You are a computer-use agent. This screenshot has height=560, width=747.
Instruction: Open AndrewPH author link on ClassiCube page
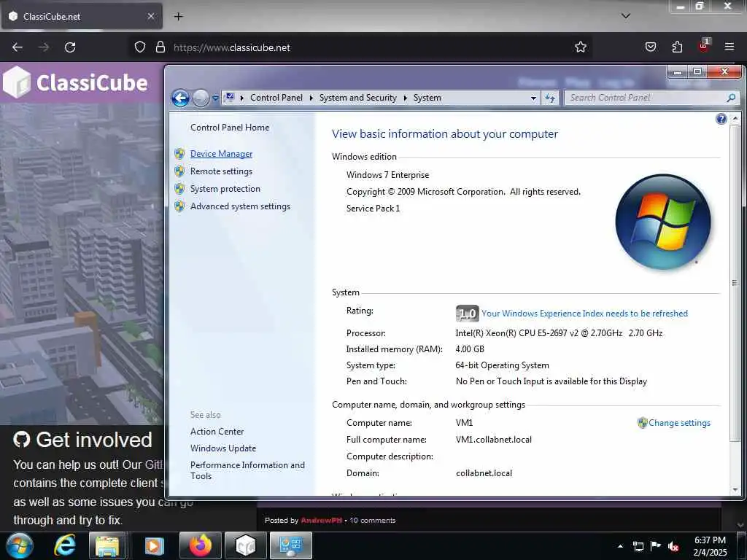click(321, 521)
